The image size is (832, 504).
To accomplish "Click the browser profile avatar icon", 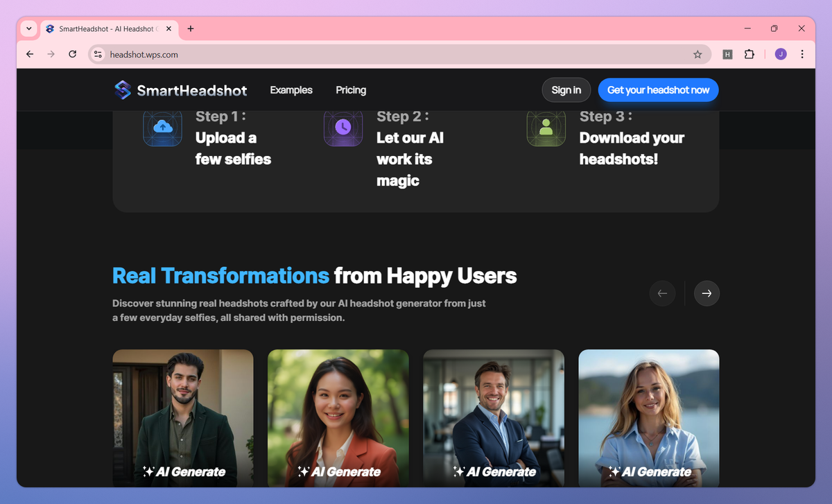I will pyautogui.click(x=780, y=53).
